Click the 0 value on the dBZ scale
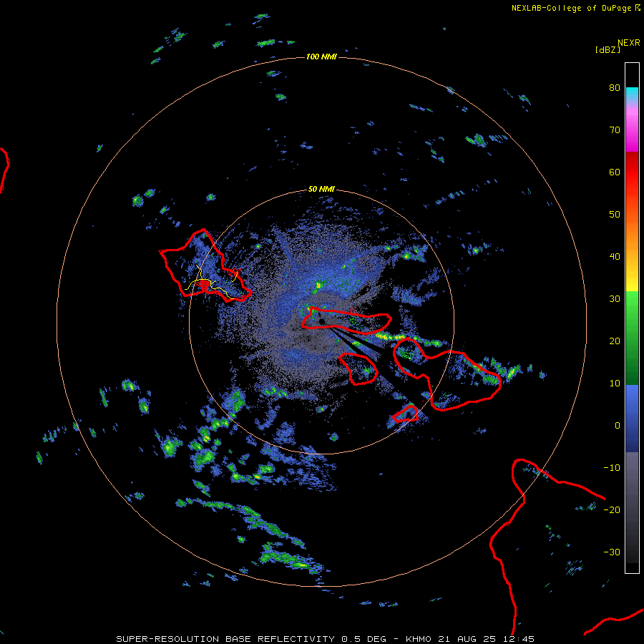 (618, 426)
